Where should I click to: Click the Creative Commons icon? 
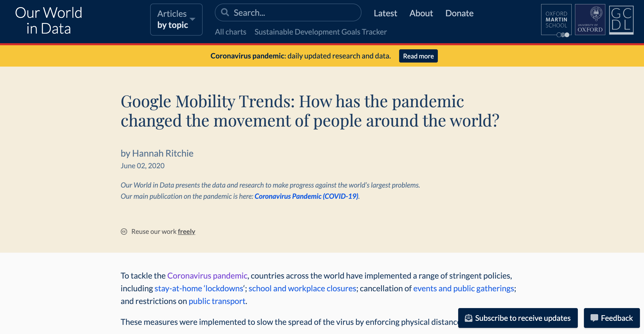pos(124,232)
